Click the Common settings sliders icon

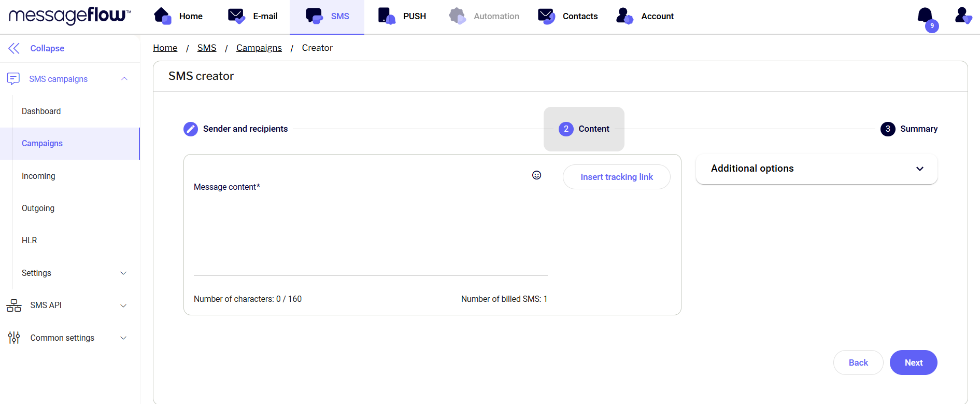[x=14, y=338]
